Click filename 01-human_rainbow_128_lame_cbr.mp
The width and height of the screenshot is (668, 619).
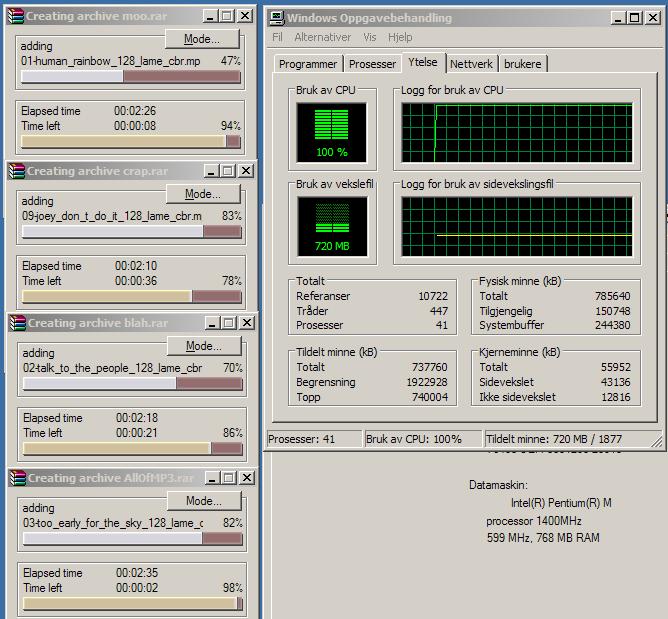(x=110, y=61)
